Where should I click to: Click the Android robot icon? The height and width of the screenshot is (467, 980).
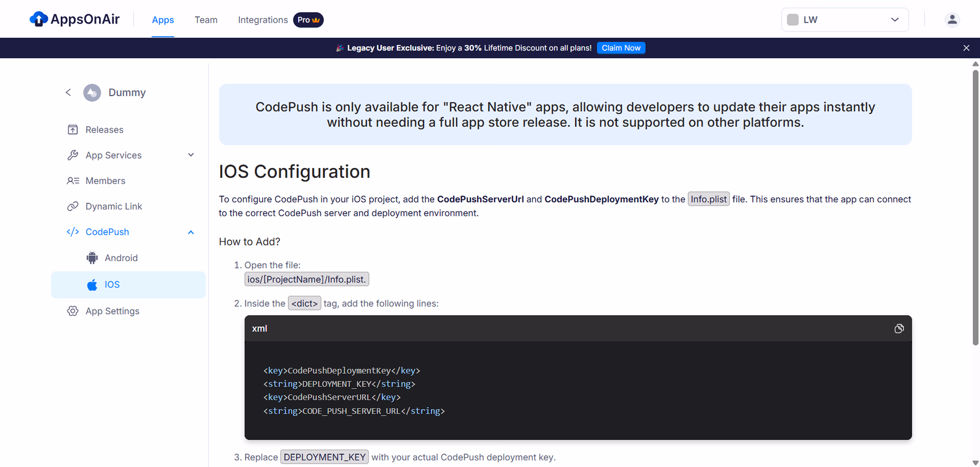(x=92, y=258)
